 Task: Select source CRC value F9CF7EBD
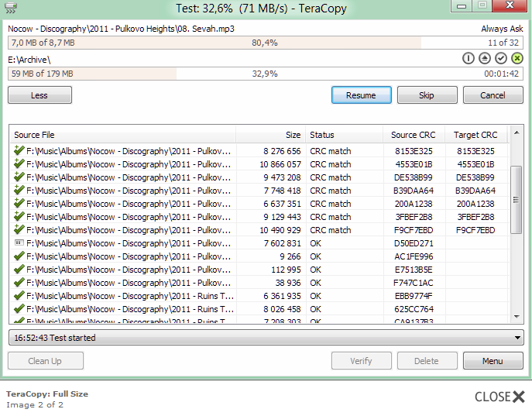click(414, 230)
